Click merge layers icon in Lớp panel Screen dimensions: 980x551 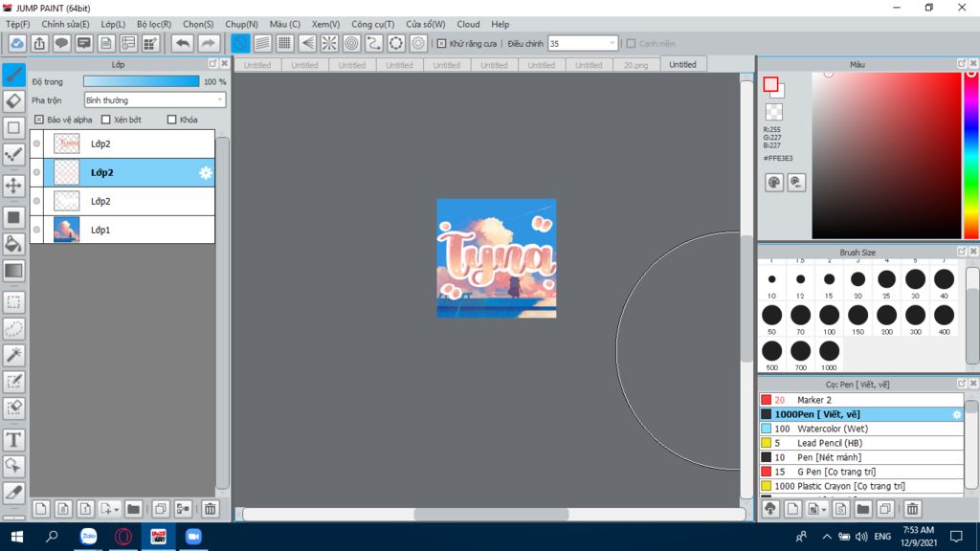point(183,509)
